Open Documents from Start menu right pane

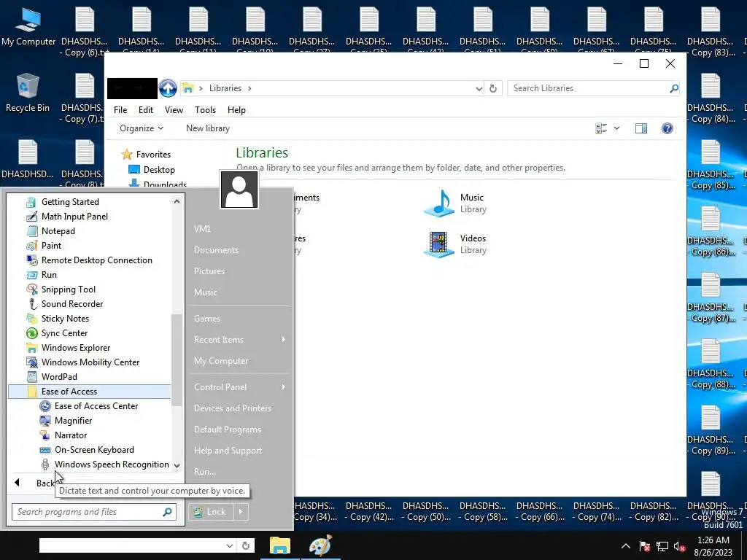[216, 250]
